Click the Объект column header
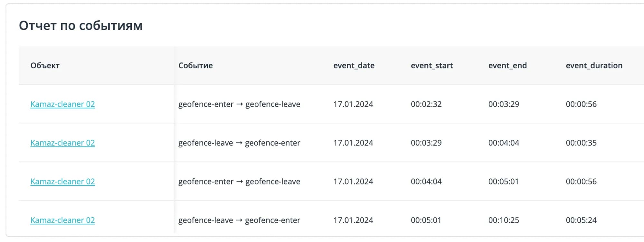 45,66
